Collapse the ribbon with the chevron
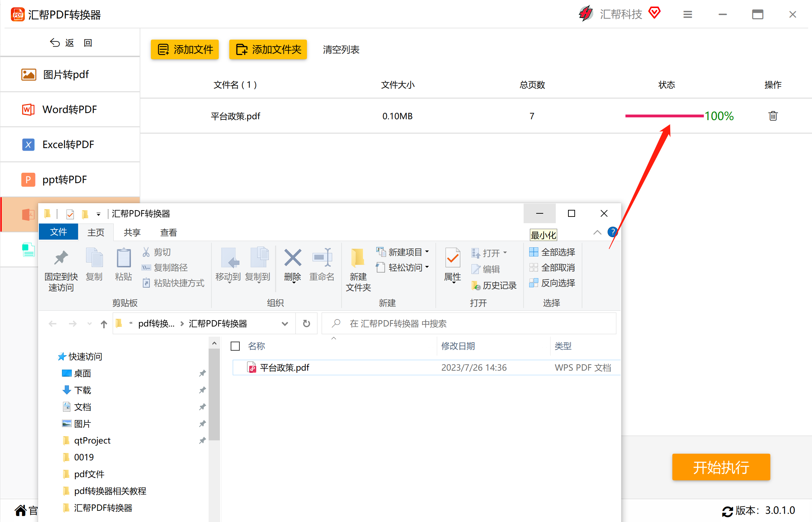 tap(597, 232)
